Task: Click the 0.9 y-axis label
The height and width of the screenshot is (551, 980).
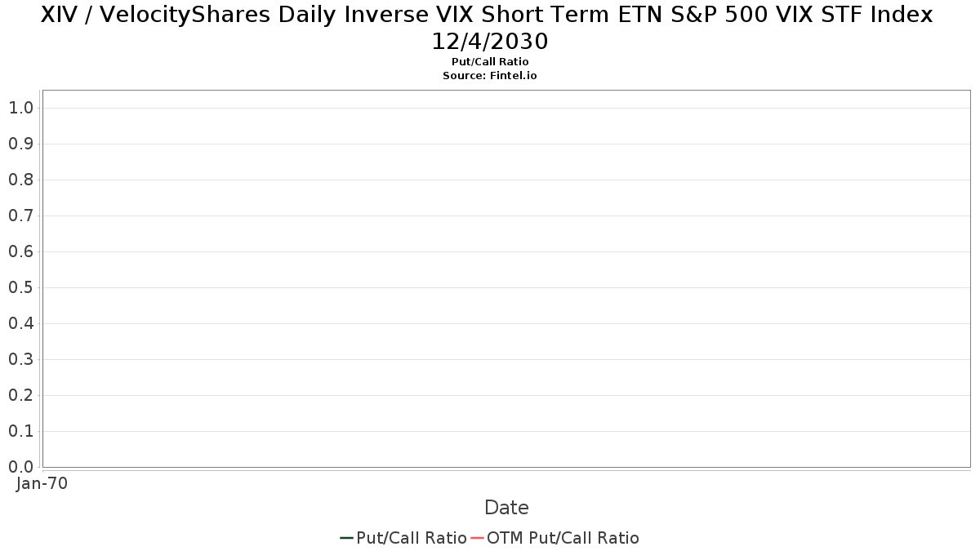Action: pos(21,144)
